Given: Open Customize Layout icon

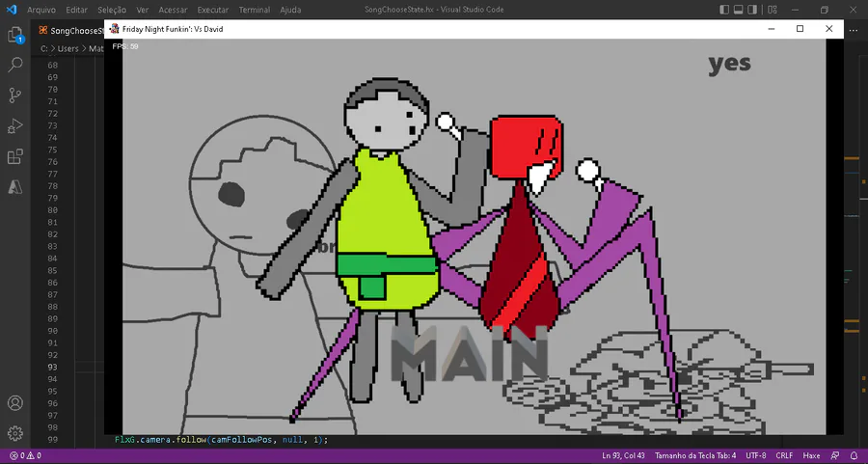Looking at the screenshot, I should 773,10.
